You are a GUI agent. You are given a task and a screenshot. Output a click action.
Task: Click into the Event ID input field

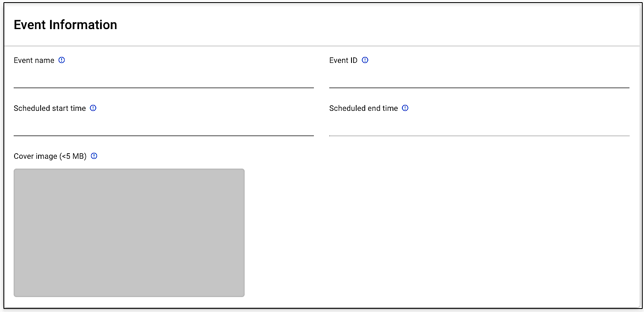click(479, 79)
